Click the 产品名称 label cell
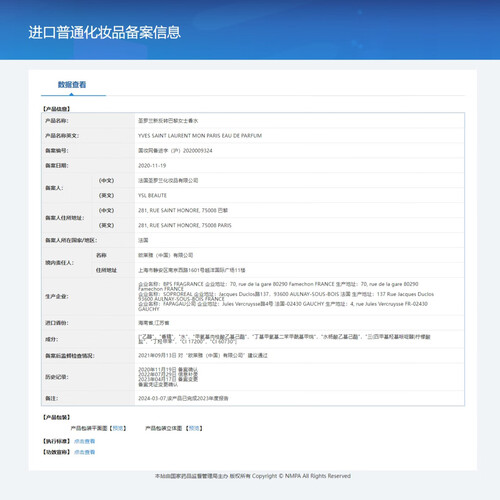This screenshot has height=500, width=500. point(88,121)
